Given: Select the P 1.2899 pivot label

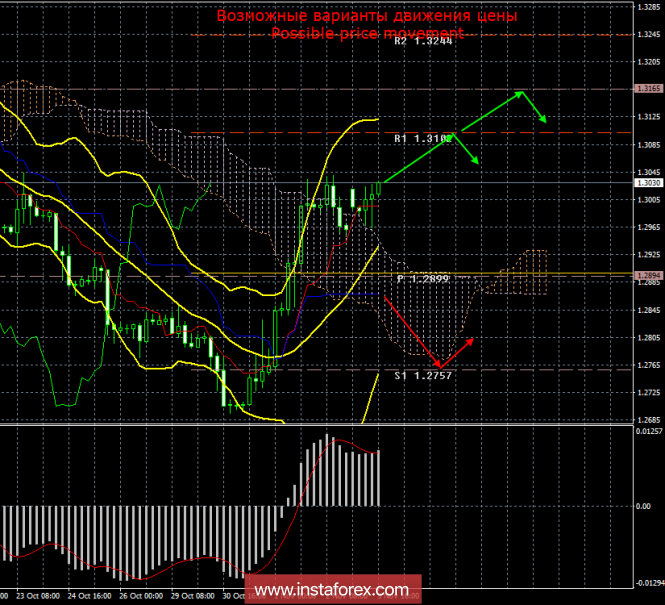Looking at the screenshot, I should pyautogui.click(x=423, y=279).
